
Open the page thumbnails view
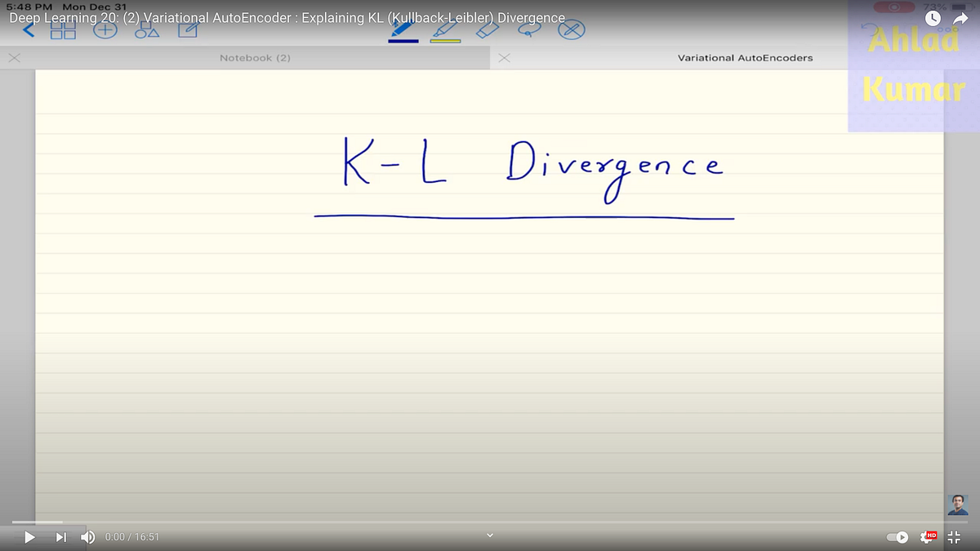click(x=63, y=29)
